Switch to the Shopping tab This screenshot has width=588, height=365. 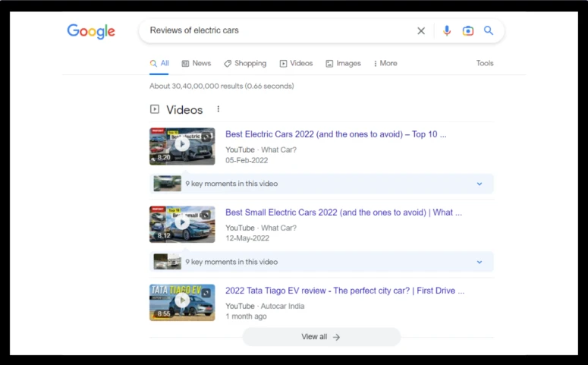[x=245, y=64]
